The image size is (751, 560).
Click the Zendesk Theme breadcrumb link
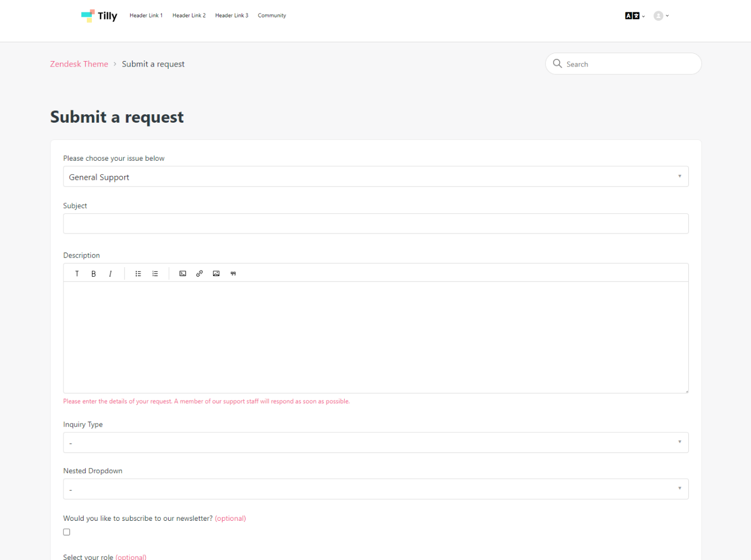[x=79, y=64]
